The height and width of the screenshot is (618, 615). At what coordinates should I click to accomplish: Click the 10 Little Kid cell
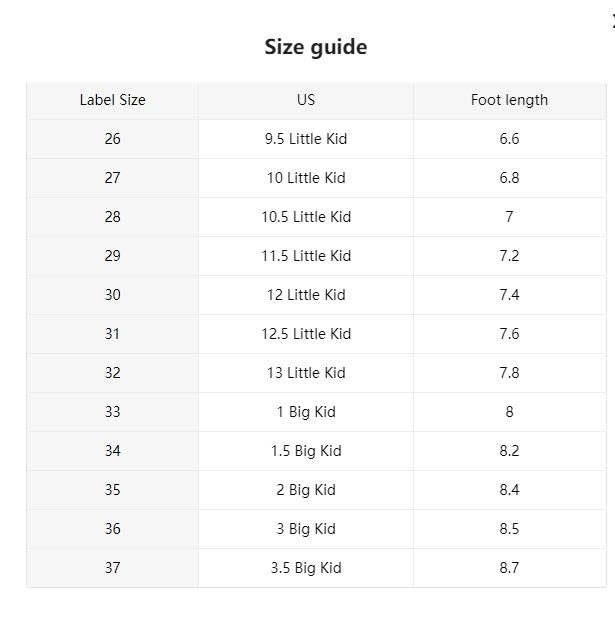[x=306, y=178]
